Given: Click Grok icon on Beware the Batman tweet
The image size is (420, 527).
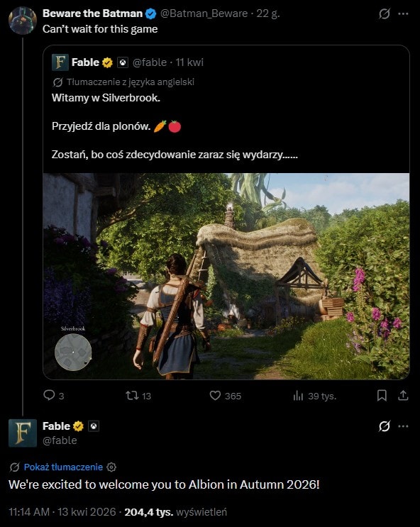Looking at the screenshot, I should (x=385, y=13).
